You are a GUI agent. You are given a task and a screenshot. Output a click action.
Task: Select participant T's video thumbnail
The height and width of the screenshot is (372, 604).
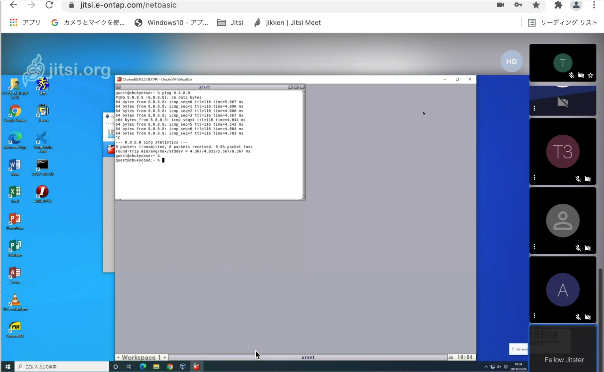[x=562, y=62]
